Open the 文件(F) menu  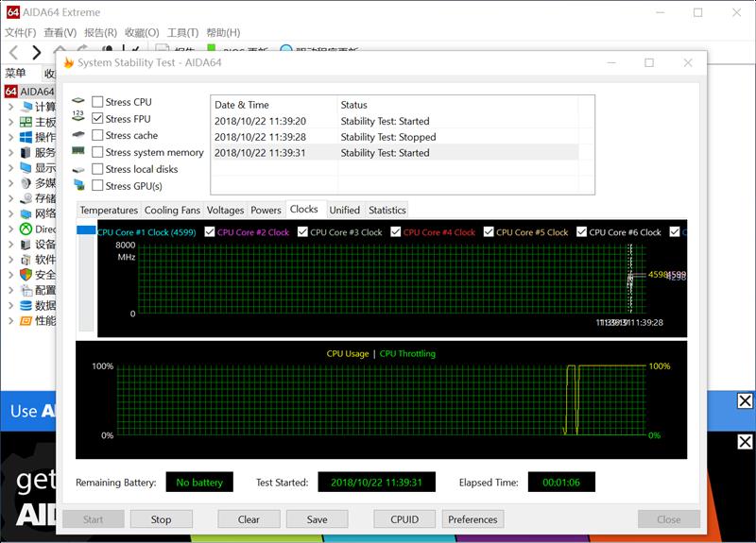click(20, 32)
